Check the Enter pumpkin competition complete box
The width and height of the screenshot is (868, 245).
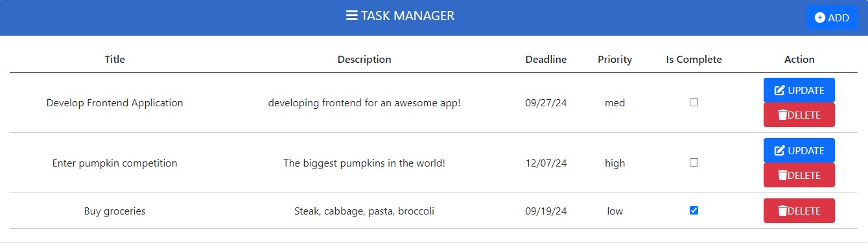pos(694,162)
